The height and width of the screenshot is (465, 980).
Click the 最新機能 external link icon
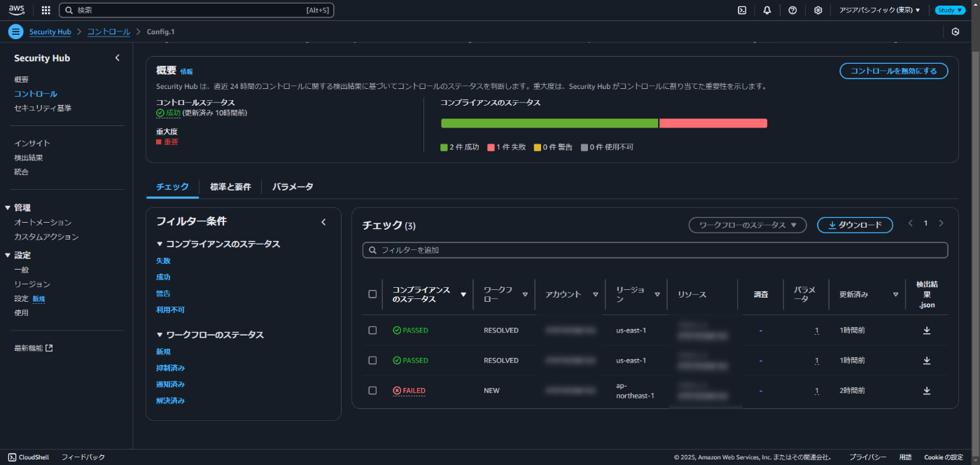49,348
